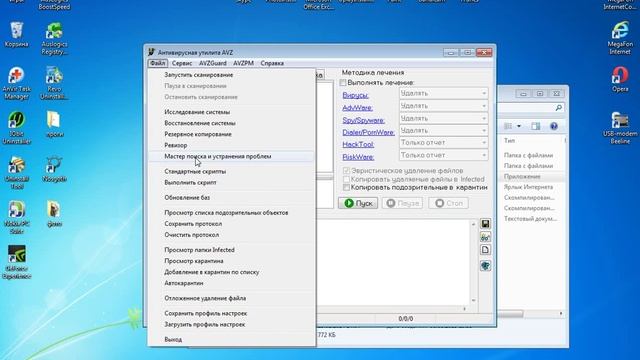640x360 pixels.
Task: Open the Сервис menu
Action: (x=182, y=63)
